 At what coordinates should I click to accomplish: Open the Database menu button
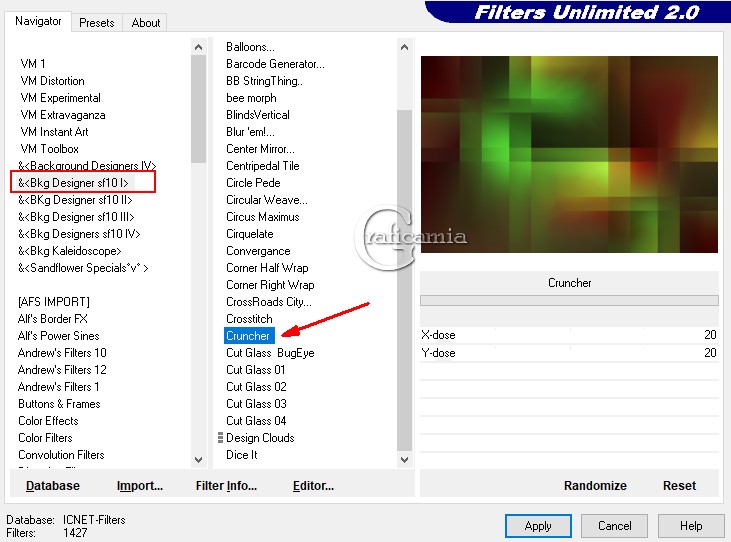53,485
